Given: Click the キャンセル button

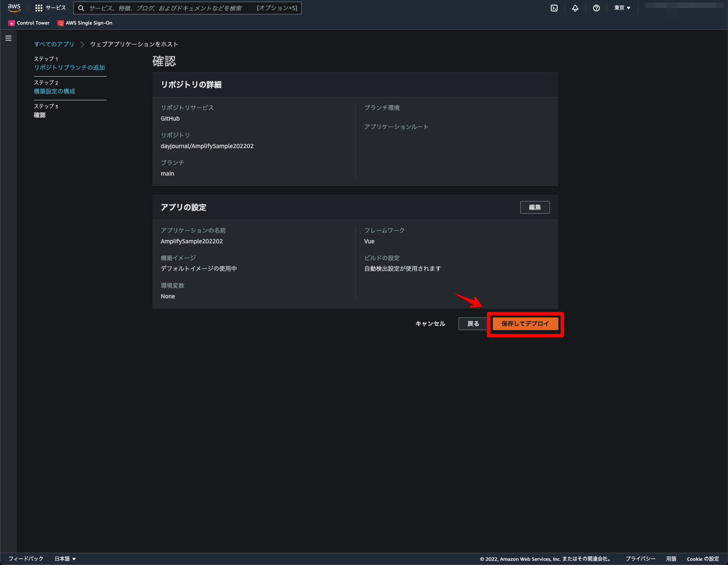Looking at the screenshot, I should 430,324.
